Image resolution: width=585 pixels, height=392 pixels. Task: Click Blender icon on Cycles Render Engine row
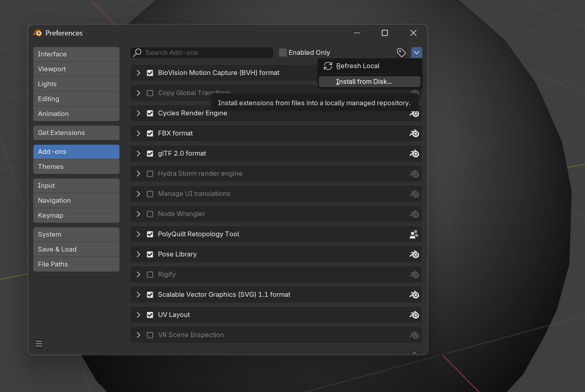click(414, 114)
